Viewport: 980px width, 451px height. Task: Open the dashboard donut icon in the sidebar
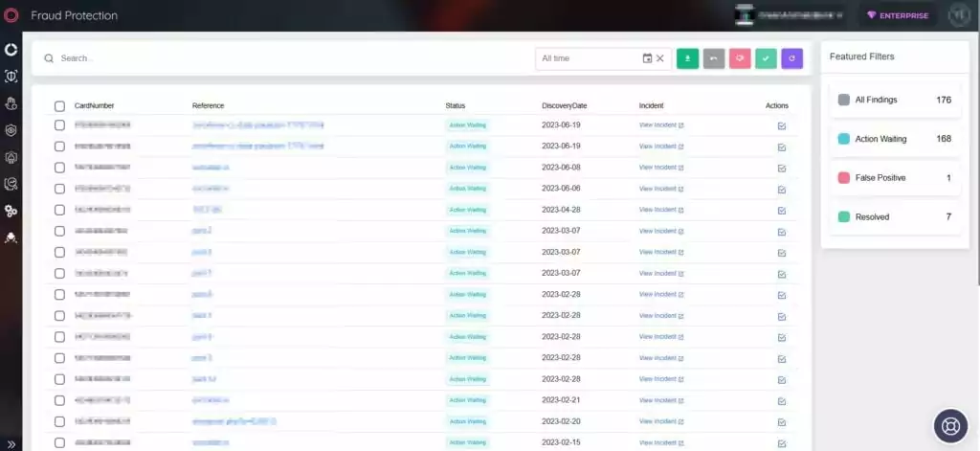click(11, 50)
